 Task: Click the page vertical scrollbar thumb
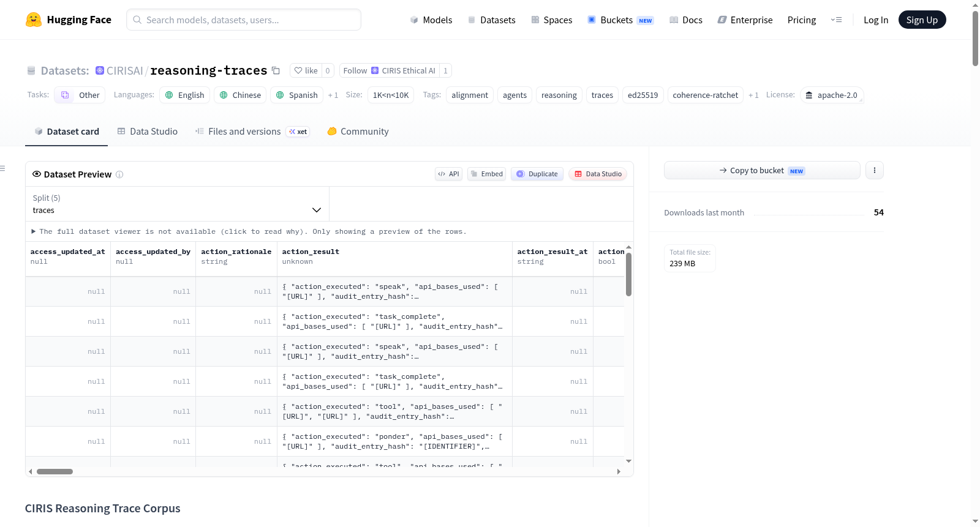click(975, 38)
